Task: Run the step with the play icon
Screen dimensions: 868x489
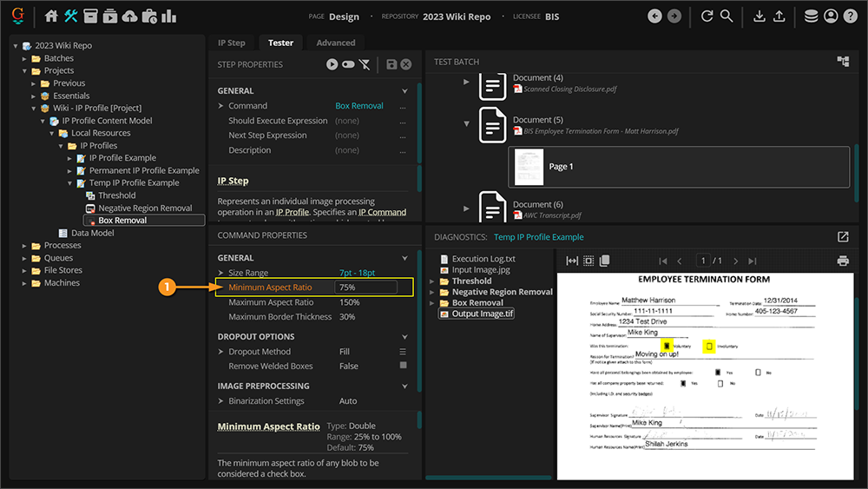Action: (332, 64)
